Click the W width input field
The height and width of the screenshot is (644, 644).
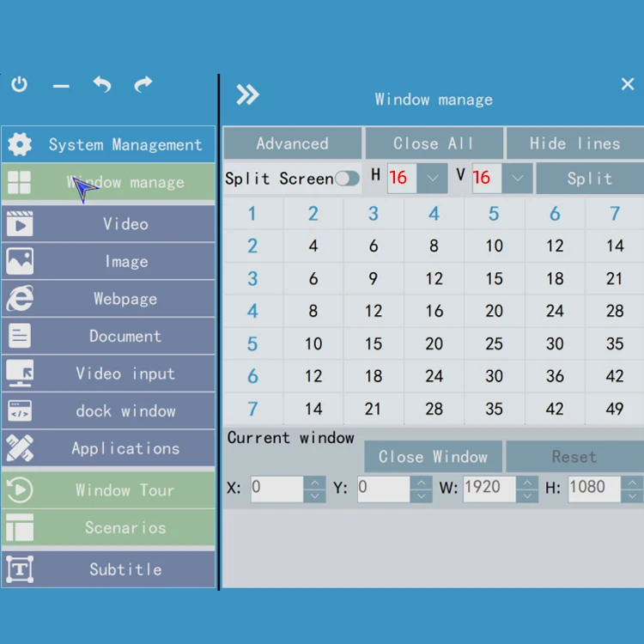(x=489, y=489)
